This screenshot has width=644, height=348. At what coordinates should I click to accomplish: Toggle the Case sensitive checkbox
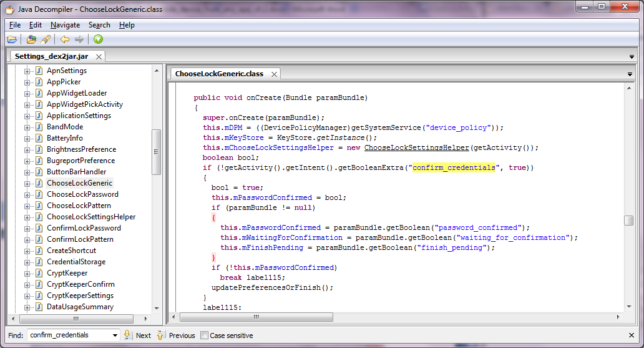204,336
